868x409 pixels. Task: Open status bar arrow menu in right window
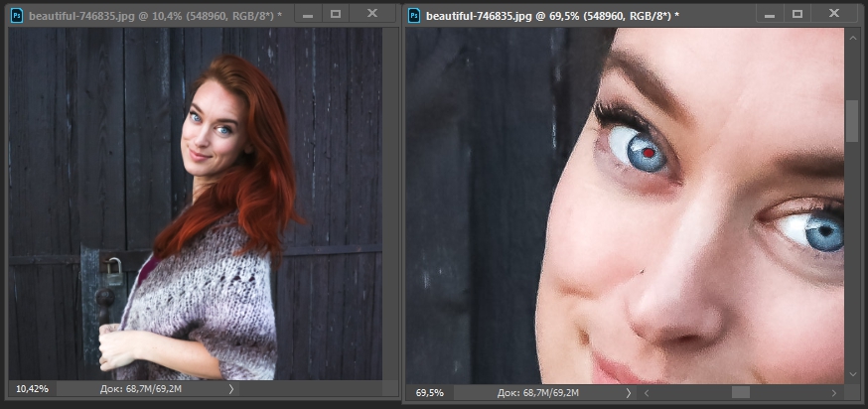pyautogui.click(x=629, y=393)
